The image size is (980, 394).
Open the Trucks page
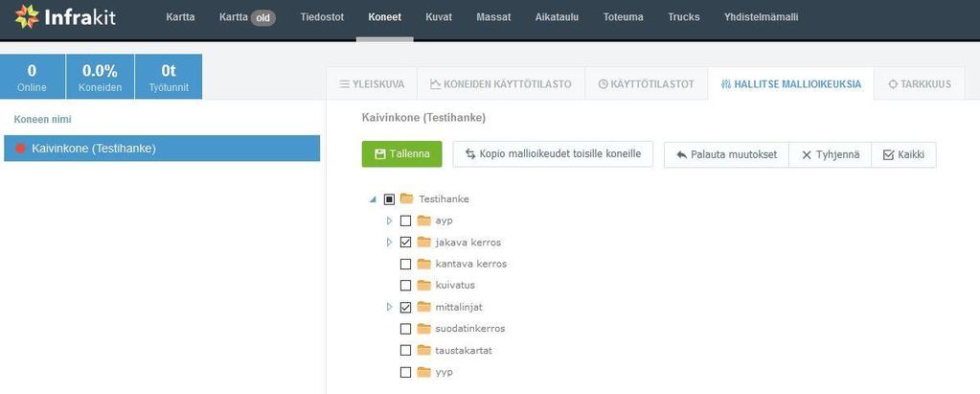684,17
